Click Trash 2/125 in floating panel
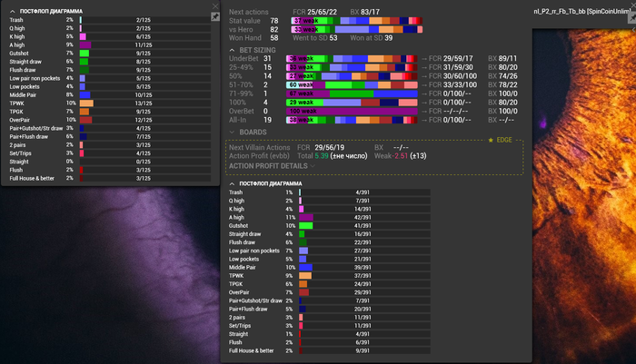 [x=110, y=20]
